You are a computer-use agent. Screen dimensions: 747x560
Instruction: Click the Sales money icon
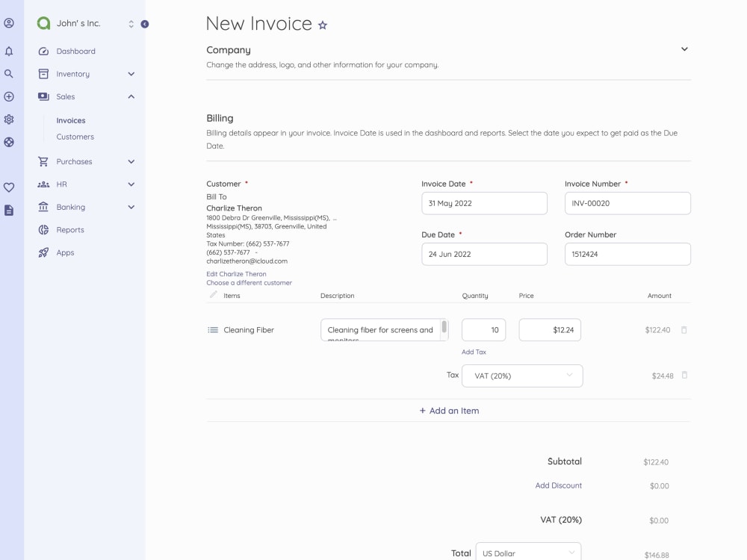pyautogui.click(x=43, y=96)
